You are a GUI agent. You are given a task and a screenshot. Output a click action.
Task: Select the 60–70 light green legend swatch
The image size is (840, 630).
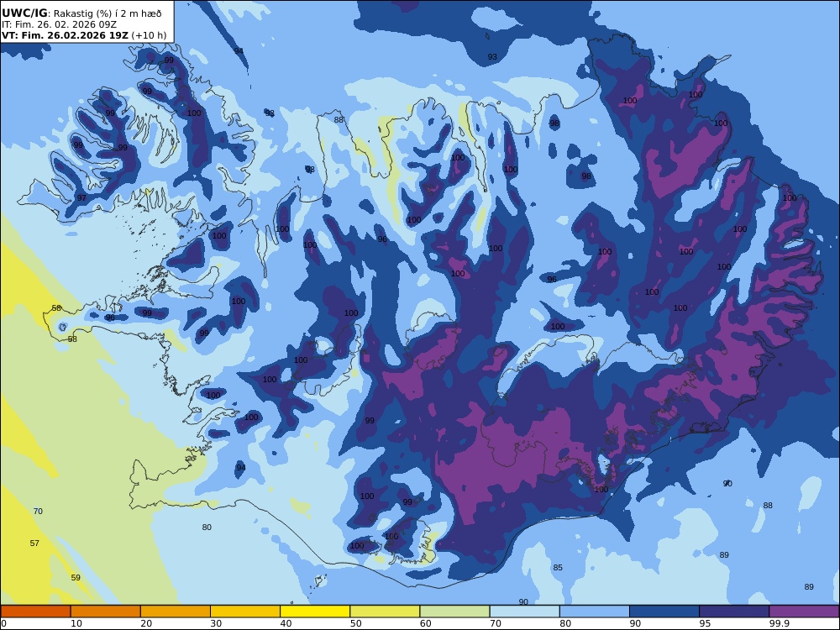[454, 612]
